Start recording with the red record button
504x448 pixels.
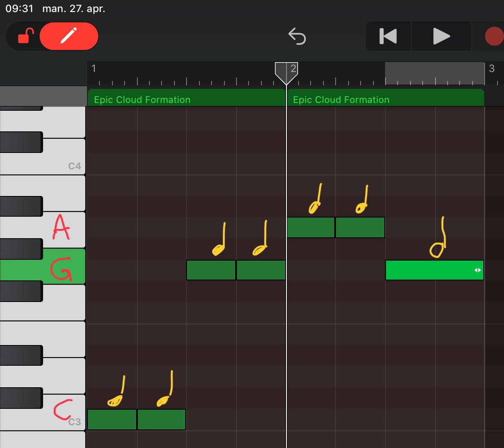point(495,36)
